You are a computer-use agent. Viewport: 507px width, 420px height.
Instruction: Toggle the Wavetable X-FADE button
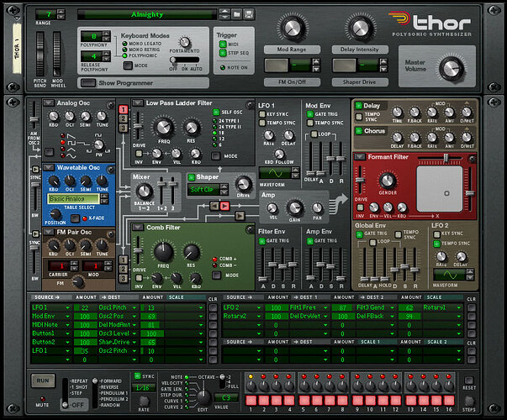pos(75,218)
